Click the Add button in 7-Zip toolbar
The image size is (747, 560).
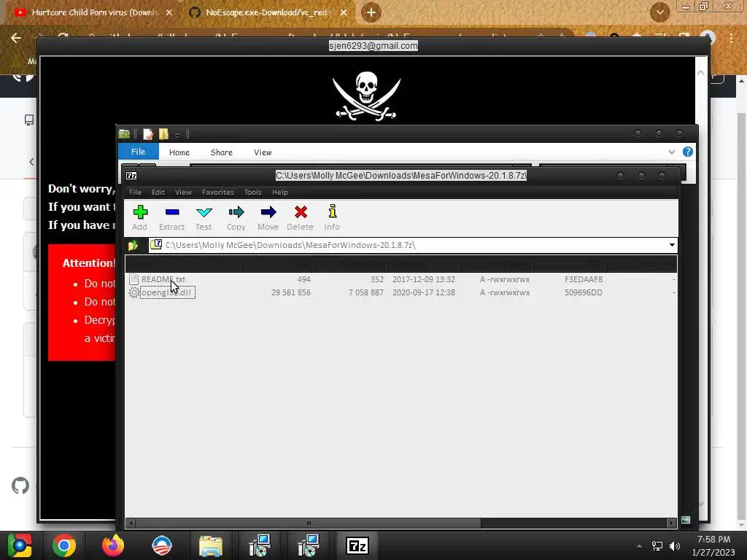140,217
